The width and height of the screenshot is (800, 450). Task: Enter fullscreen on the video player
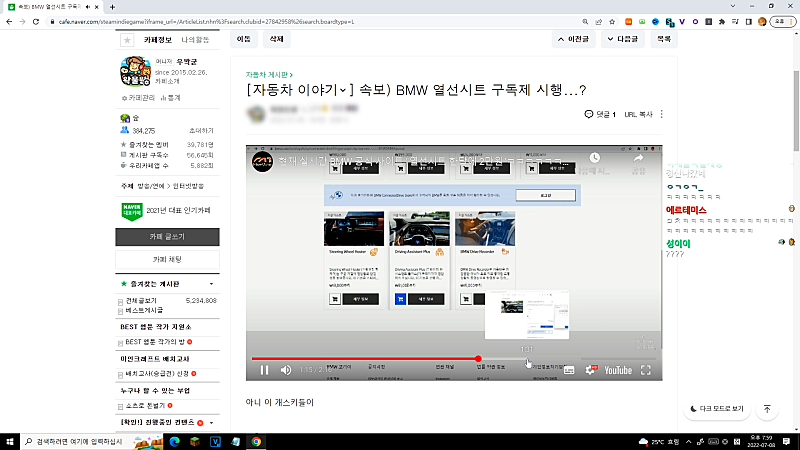coord(646,370)
